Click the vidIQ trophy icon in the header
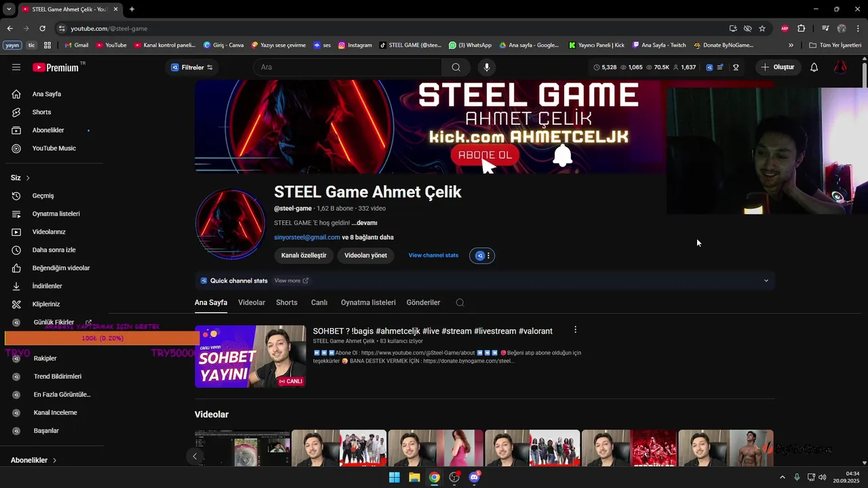868x488 pixels. click(x=736, y=67)
